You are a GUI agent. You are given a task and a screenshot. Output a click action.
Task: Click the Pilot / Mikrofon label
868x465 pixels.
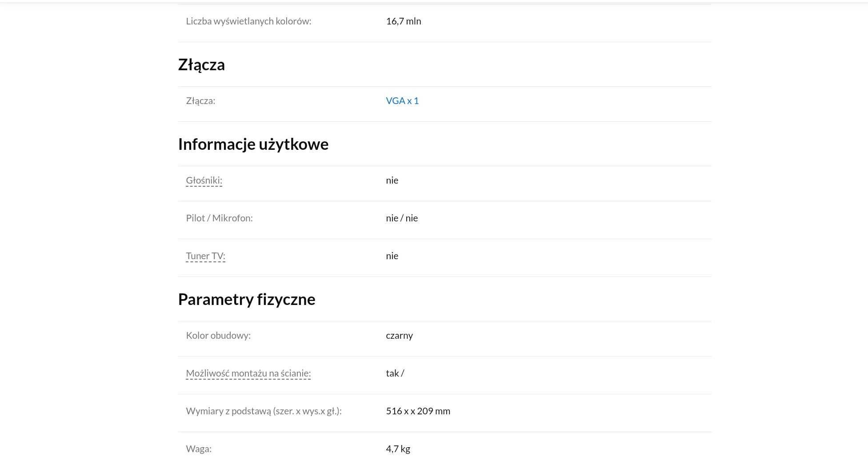pos(219,218)
